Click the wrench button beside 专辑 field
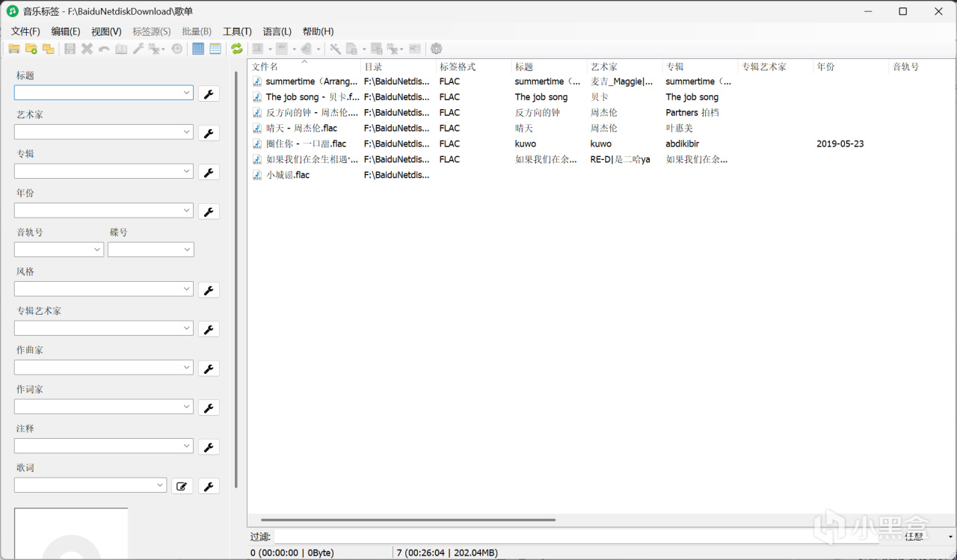This screenshot has width=957, height=560. pyautogui.click(x=209, y=172)
